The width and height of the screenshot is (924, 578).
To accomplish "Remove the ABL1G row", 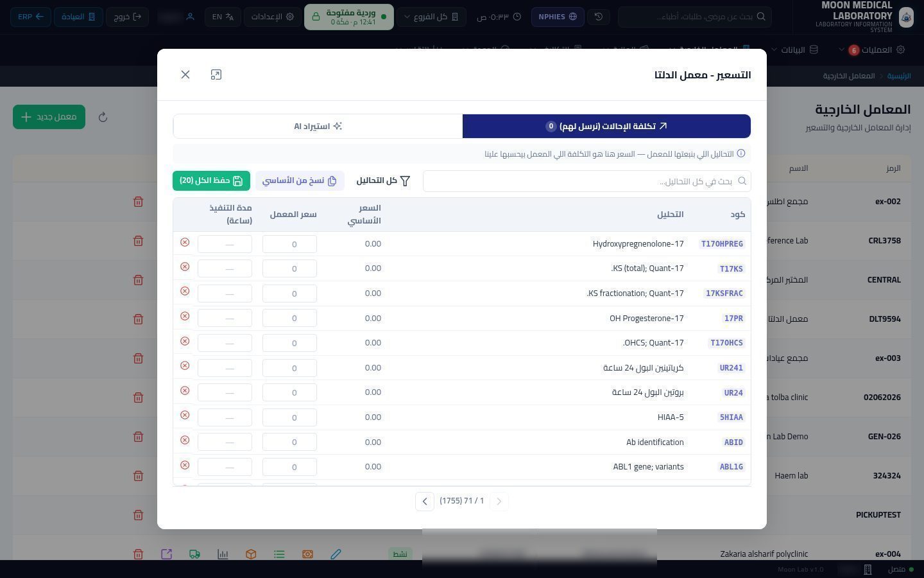I will pos(185,465).
